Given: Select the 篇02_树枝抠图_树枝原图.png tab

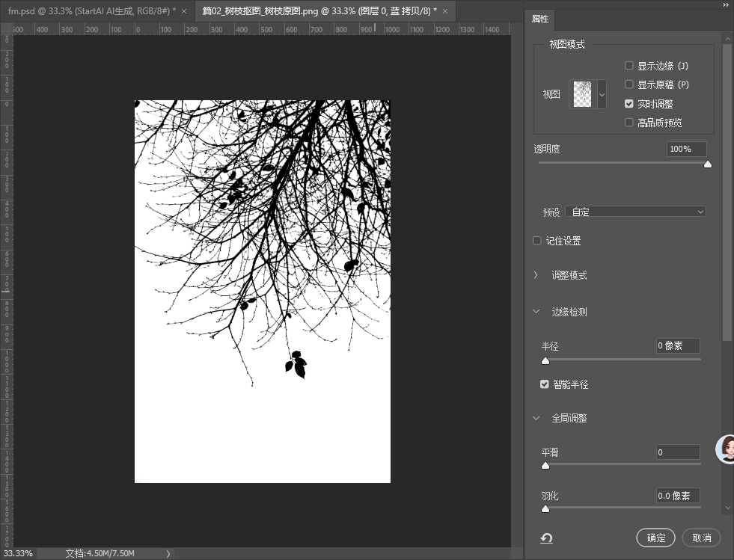Looking at the screenshot, I should 319,11.
